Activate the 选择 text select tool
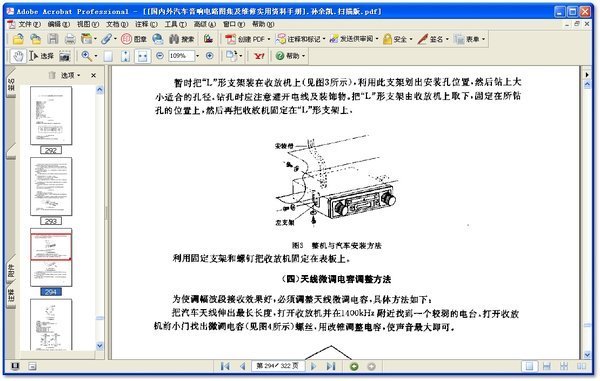Viewport: 600px width, 381px height. point(41,56)
